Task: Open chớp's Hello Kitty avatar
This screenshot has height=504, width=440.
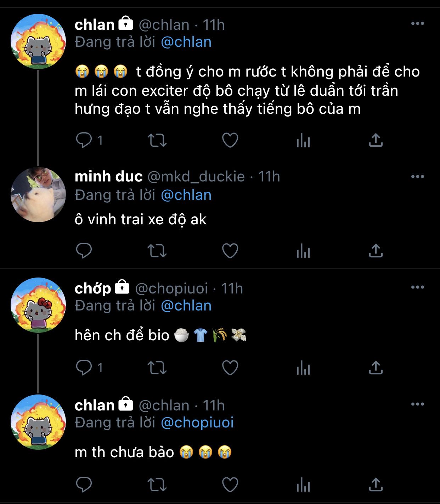Action: 38,305
